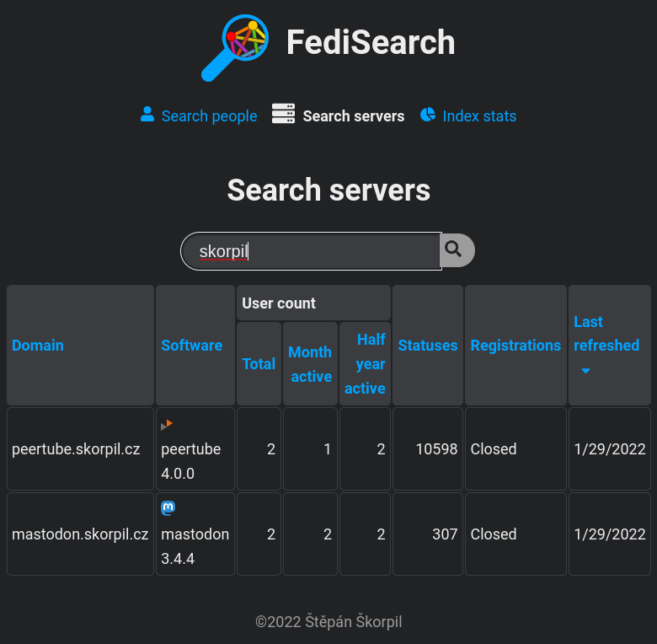This screenshot has width=657, height=644.
Task: Open the Index stats page
Action: [x=479, y=116]
